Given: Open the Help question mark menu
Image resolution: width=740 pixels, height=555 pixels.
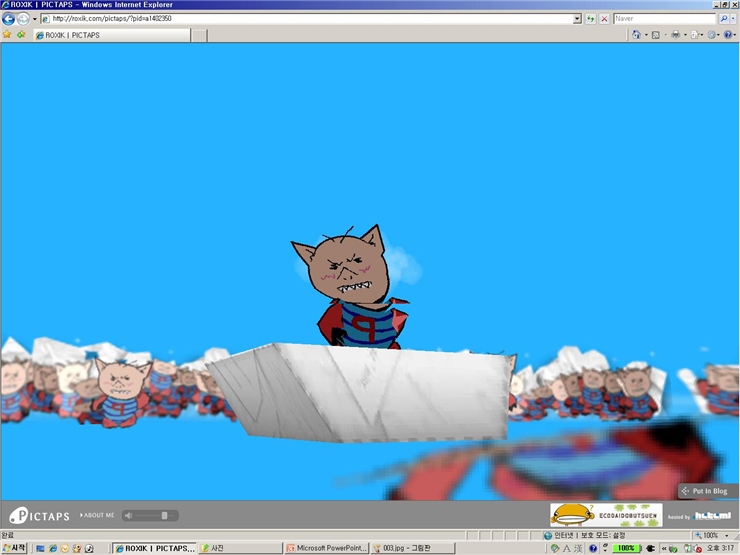Looking at the screenshot, I should [x=729, y=34].
